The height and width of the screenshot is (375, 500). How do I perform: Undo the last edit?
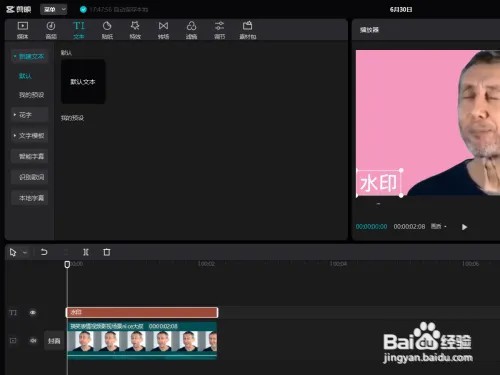tap(44, 252)
